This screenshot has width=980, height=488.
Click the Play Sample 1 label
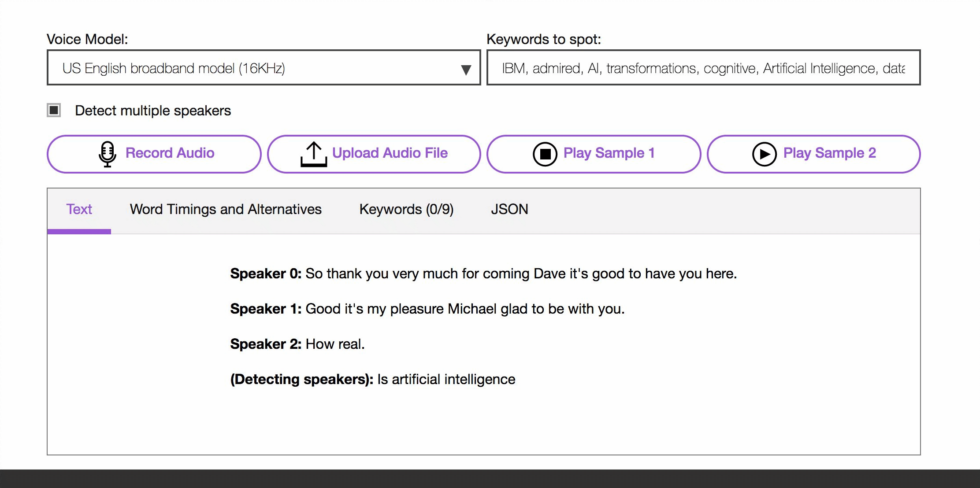(x=609, y=153)
